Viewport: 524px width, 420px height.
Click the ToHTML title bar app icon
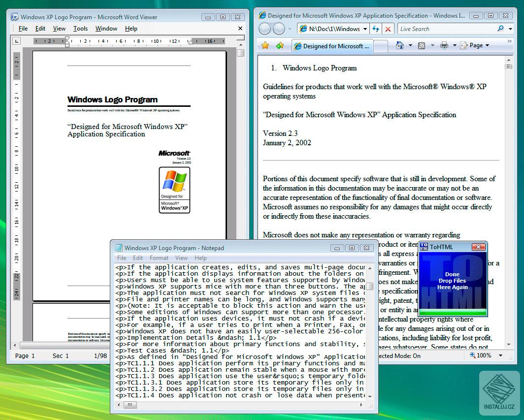tap(424, 247)
